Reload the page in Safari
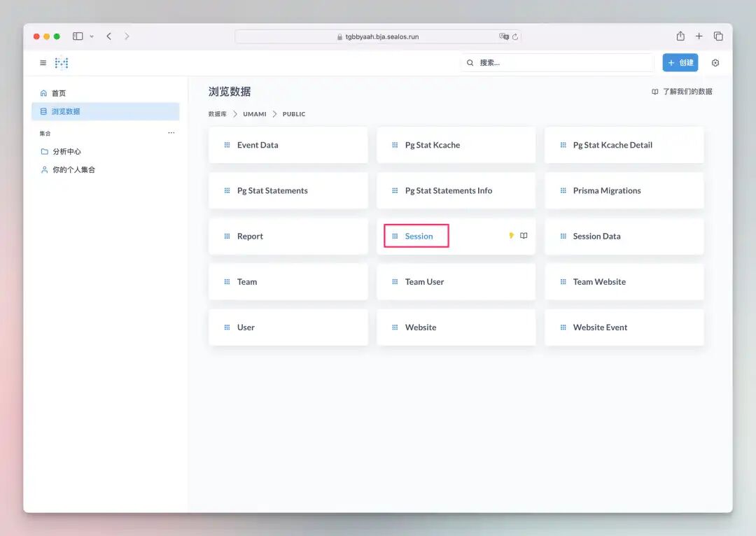Image resolution: width=756 pixels, height=536 pixels. click(x=515, y=36)
